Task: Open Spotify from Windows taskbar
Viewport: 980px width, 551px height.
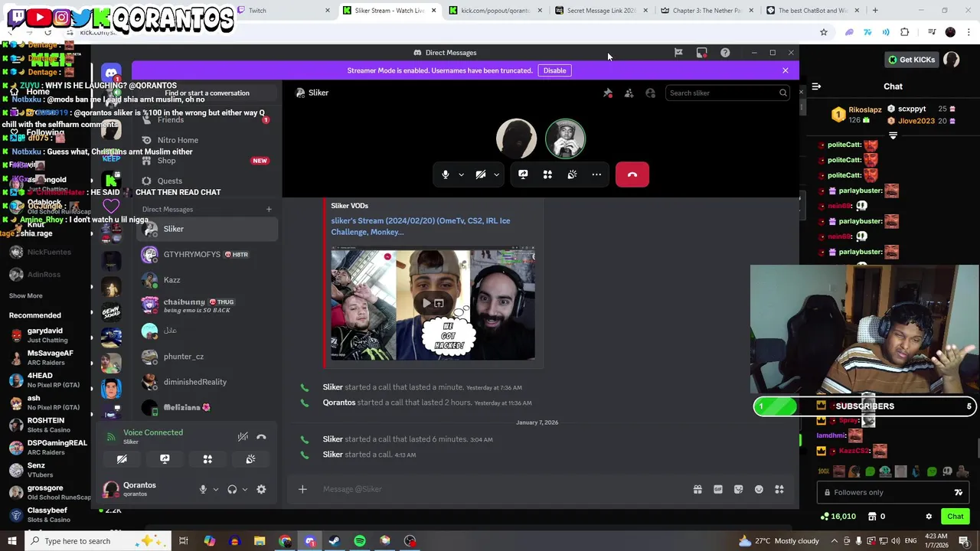Action: (360, 541)
